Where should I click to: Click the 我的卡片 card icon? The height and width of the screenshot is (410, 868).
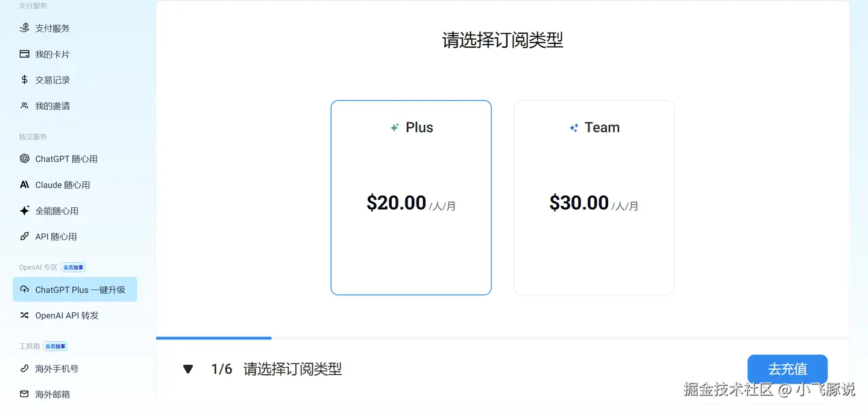24,54
